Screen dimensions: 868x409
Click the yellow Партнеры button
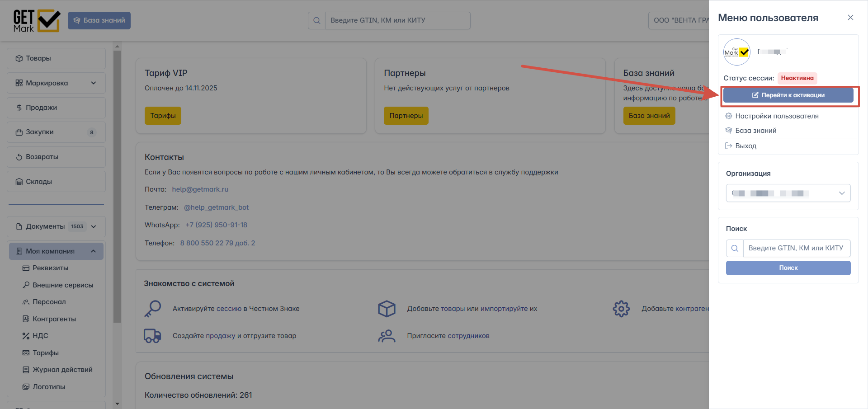(406, 116)
